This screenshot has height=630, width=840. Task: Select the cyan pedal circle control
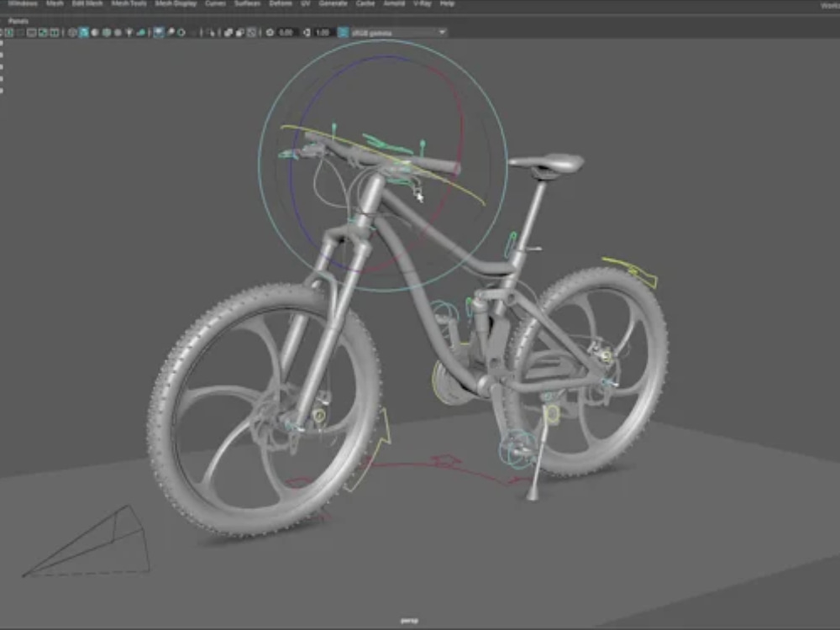tap(518, 449)
